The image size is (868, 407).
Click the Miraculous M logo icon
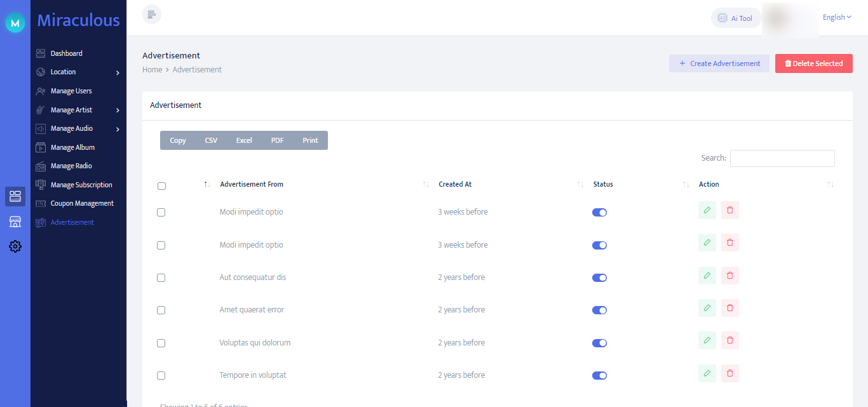point(15,23)
